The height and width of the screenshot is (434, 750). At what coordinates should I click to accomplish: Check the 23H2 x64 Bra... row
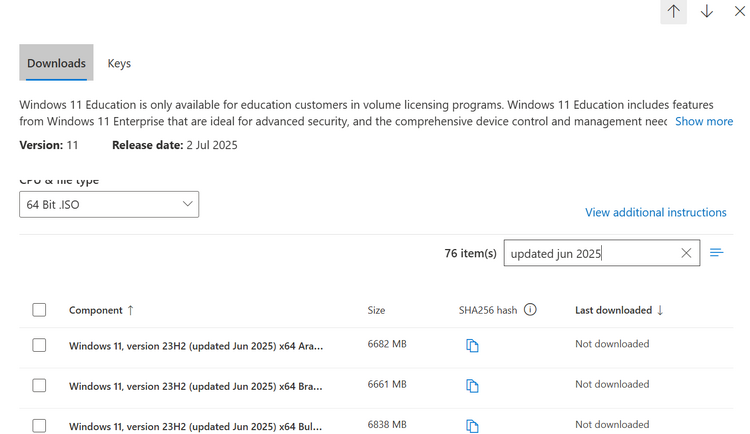[x=39, y=385]
